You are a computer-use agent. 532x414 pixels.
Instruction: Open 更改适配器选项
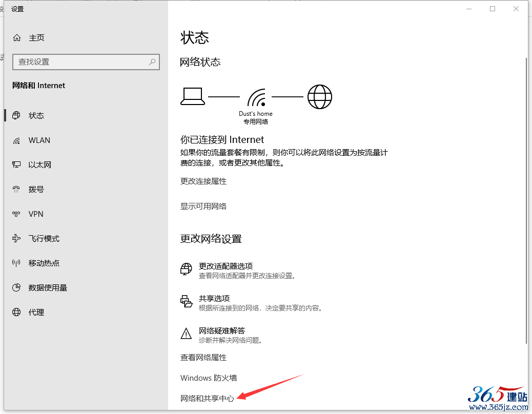(226, 266)
